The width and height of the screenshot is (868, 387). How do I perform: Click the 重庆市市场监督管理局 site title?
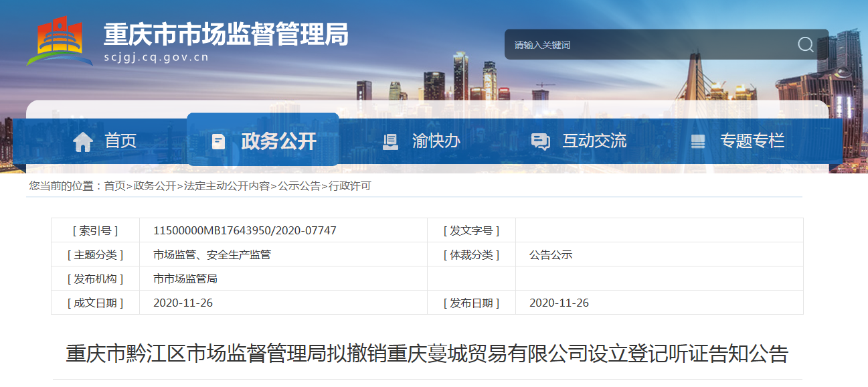point(227,33)
